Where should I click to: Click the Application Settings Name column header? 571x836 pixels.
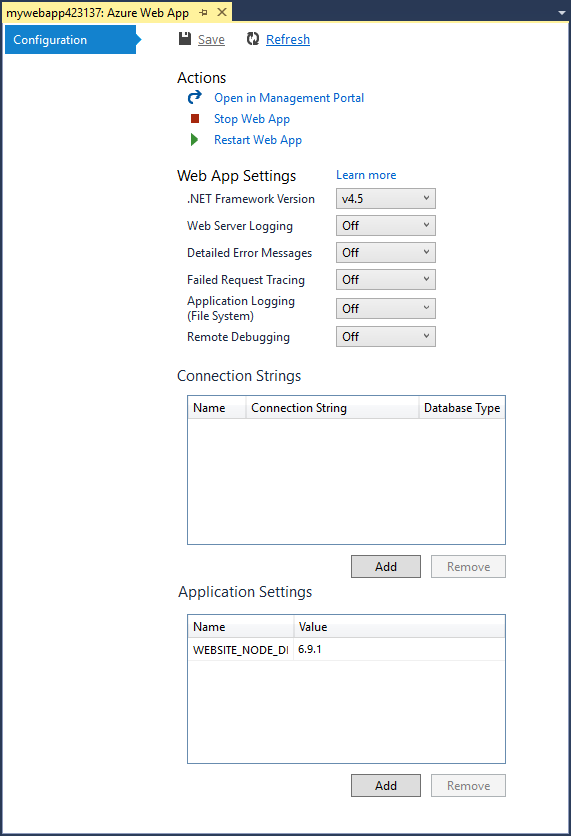tap(240, 626)
